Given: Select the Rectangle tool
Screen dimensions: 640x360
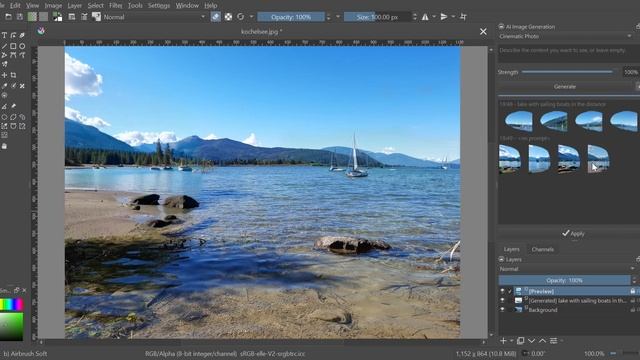Looking at the screenshot, I should tap(13, 46).
